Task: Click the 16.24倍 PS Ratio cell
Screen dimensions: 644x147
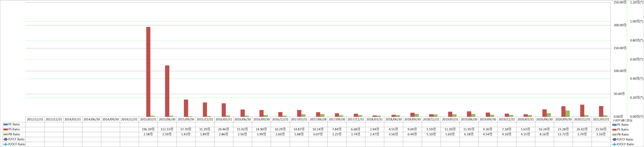Action: 544,130
